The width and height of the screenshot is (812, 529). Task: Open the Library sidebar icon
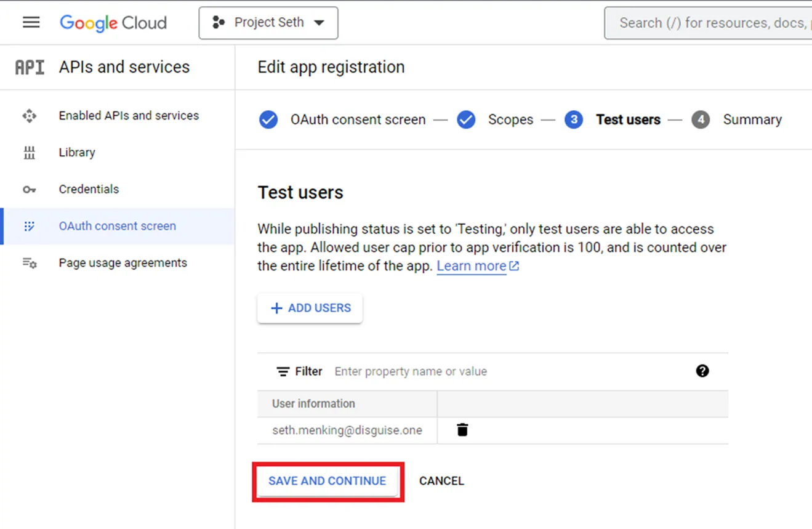tap(30, 152)
